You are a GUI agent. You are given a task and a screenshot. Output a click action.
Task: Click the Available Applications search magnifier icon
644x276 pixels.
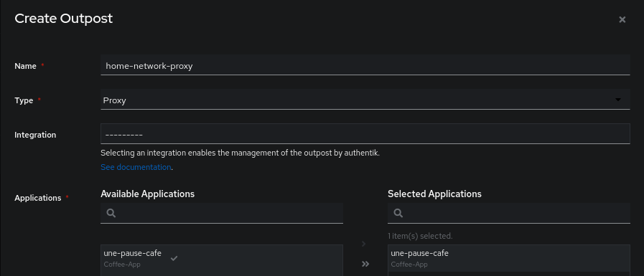111,213
